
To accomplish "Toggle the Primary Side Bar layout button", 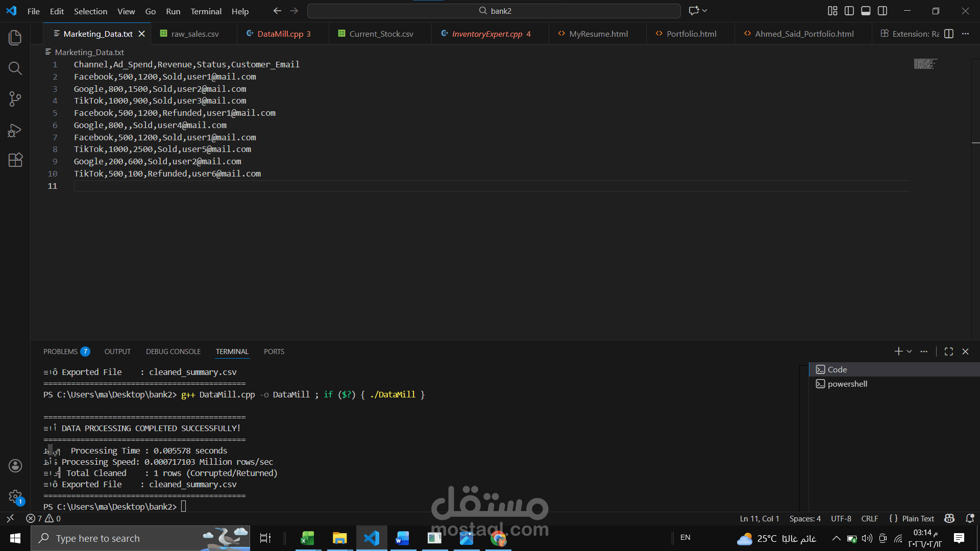I will tap(849, 11).
